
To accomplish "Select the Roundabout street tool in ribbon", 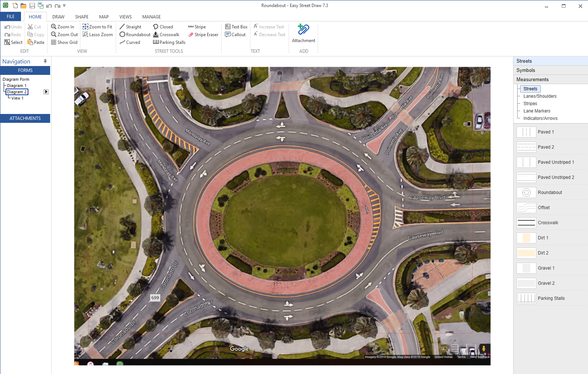I will pyautogui.click(x=135, y=35).
